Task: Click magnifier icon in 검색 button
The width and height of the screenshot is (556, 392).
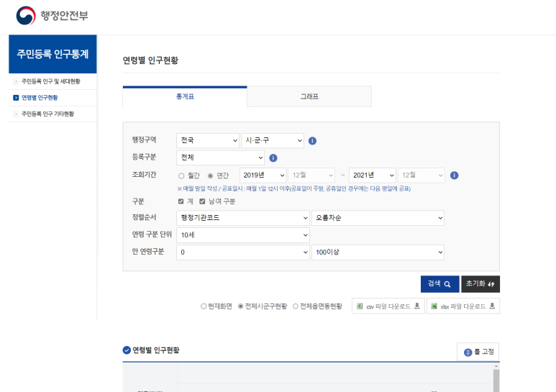Action: (447, 284)
